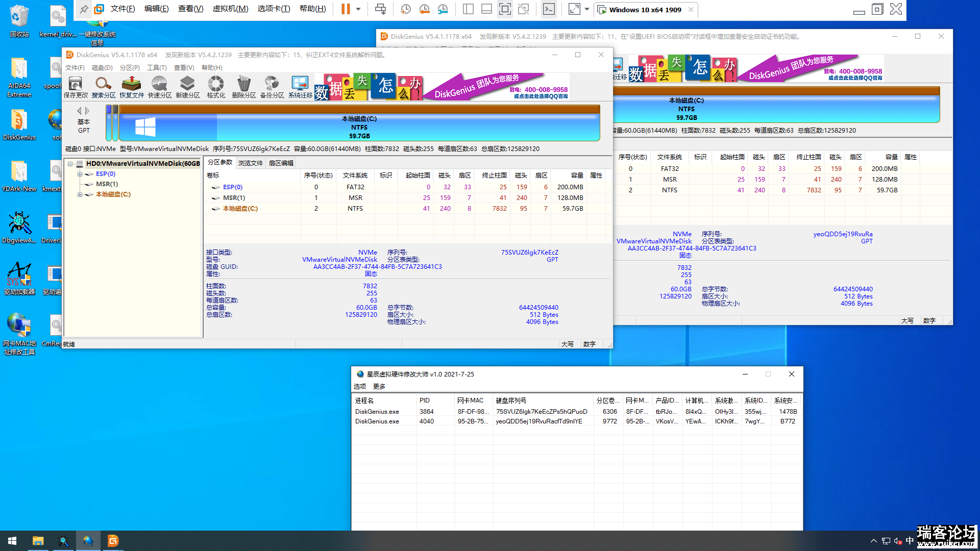Select the 分区参数 tab
The width and height of the screenshot is (980, 551).
(x=220, y=162)
